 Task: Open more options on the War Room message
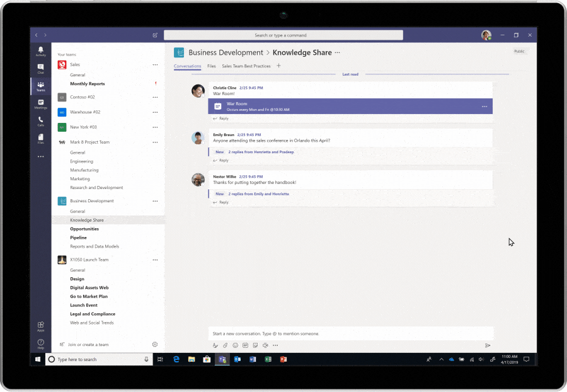tap(484, 107)
